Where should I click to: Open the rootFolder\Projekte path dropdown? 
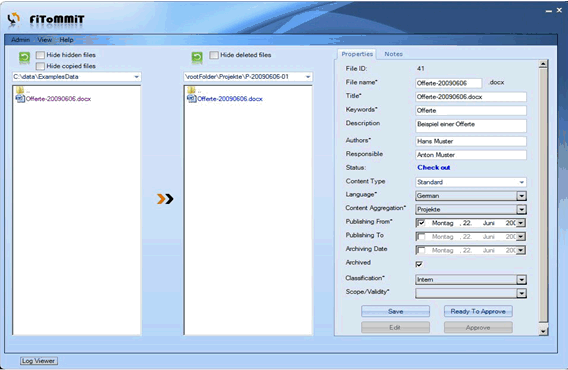click(x=308, y=77)
